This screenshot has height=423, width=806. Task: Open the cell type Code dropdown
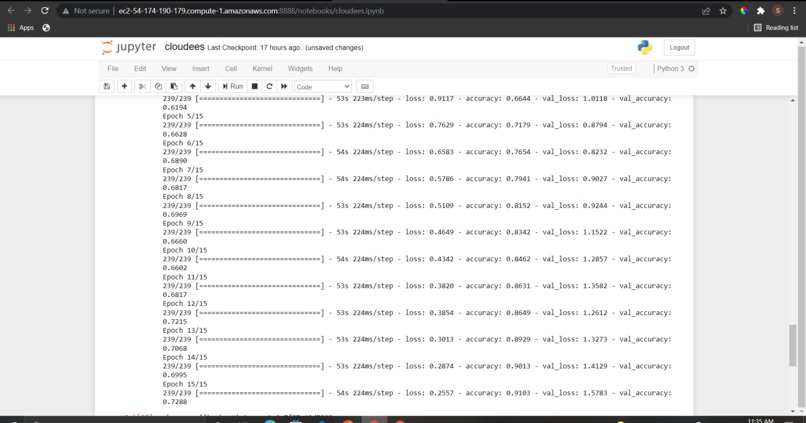[x=323, y=87]
